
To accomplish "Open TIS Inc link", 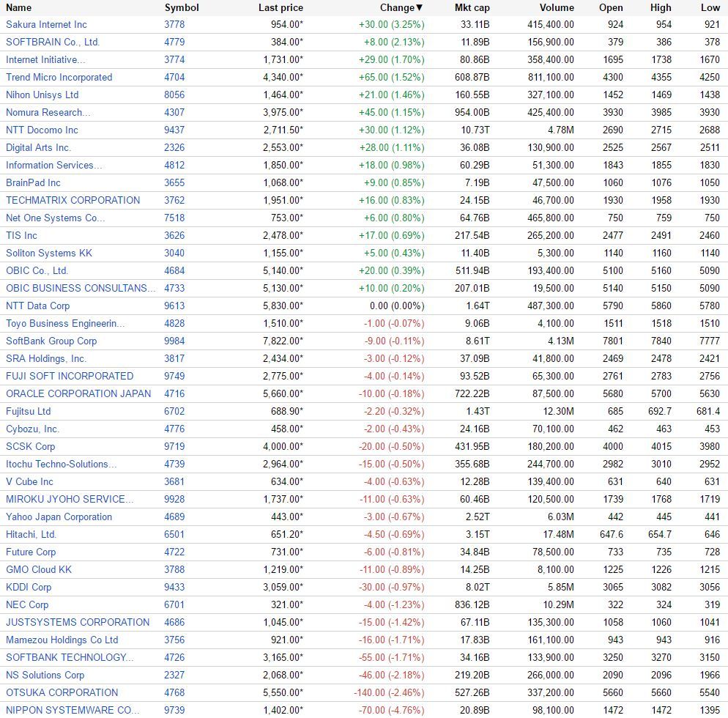I will coord(21,236).
